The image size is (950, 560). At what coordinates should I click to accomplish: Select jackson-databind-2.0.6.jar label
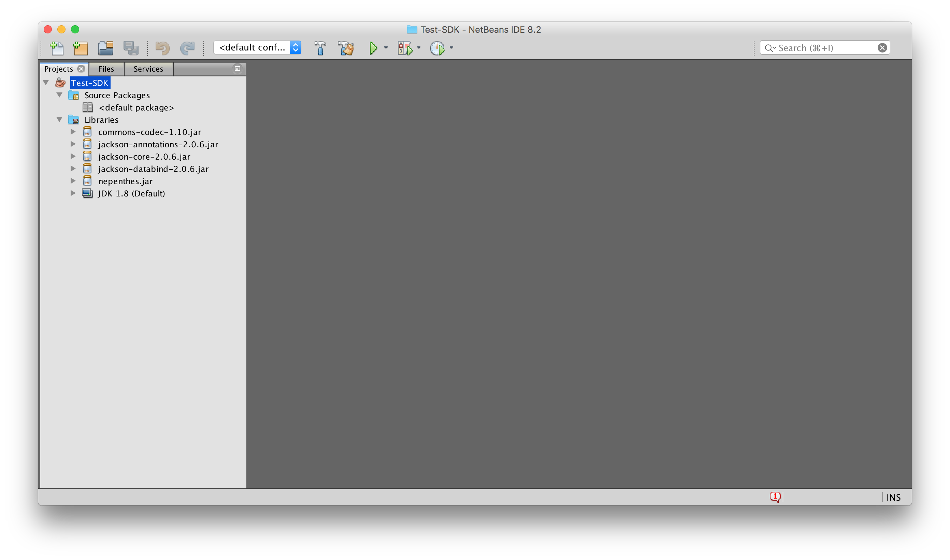(153, 169)
